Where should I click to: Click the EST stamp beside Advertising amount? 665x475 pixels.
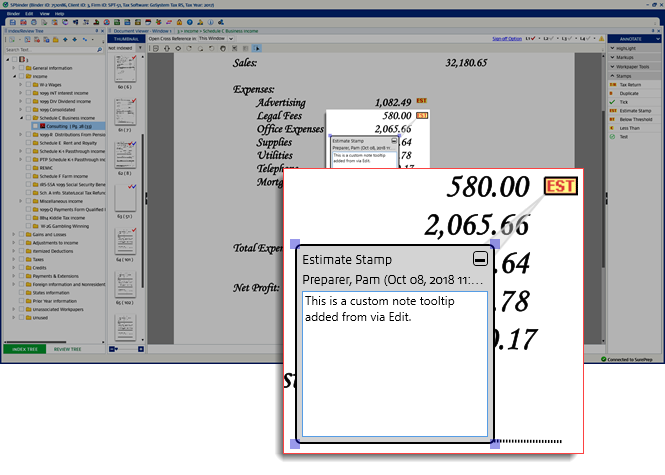(421, 101)
